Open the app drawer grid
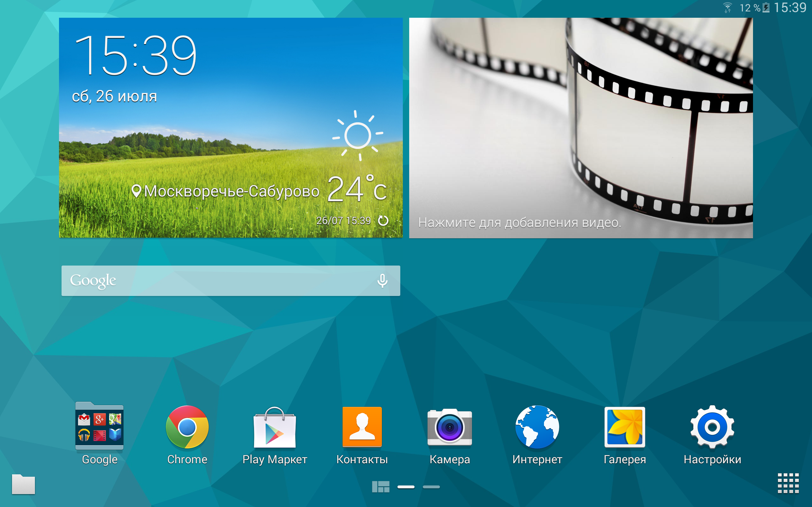The height and width of the screenshot is (507, 812). [788, 483]
